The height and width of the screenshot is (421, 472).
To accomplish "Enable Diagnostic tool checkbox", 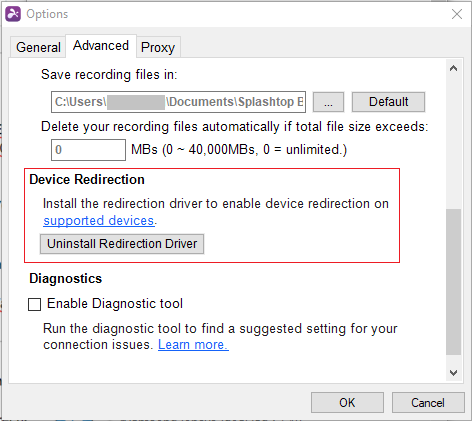I will click(x=34, y=304).
